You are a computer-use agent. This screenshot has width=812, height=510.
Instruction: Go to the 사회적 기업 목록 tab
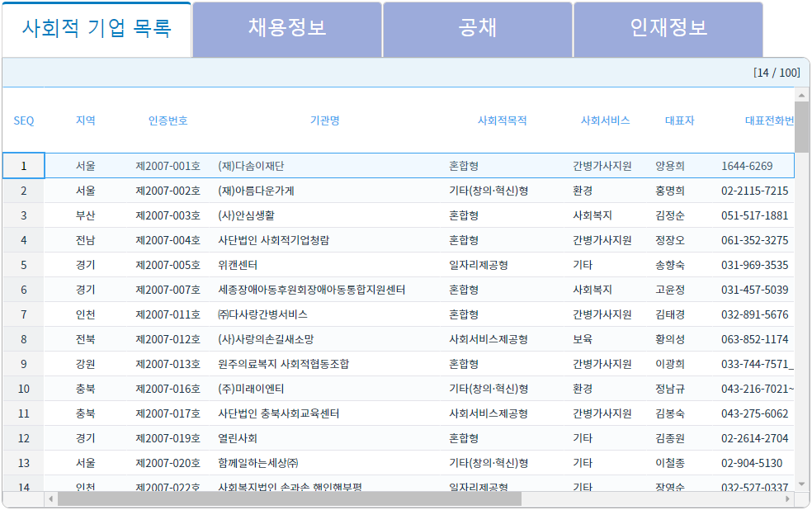coord(97,29)
